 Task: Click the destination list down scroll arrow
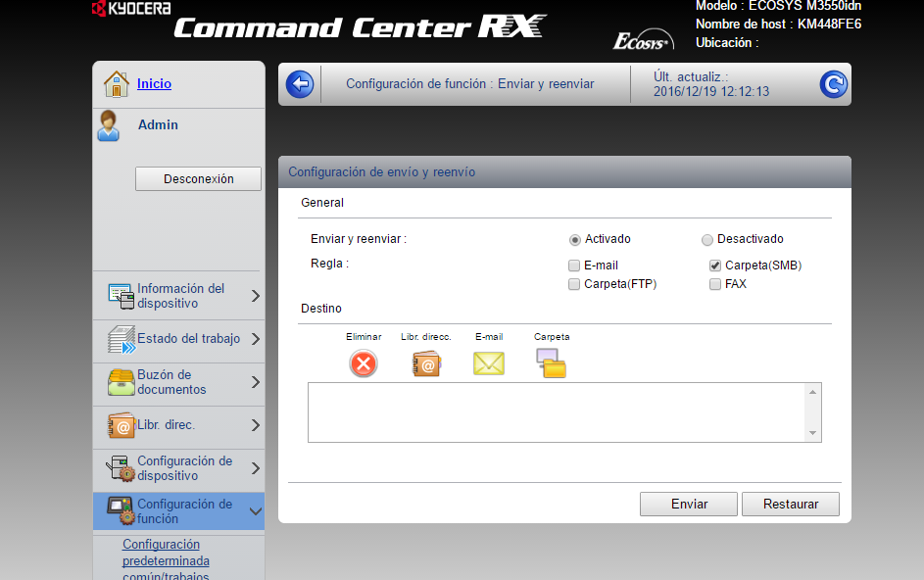(x=812, y=433)
